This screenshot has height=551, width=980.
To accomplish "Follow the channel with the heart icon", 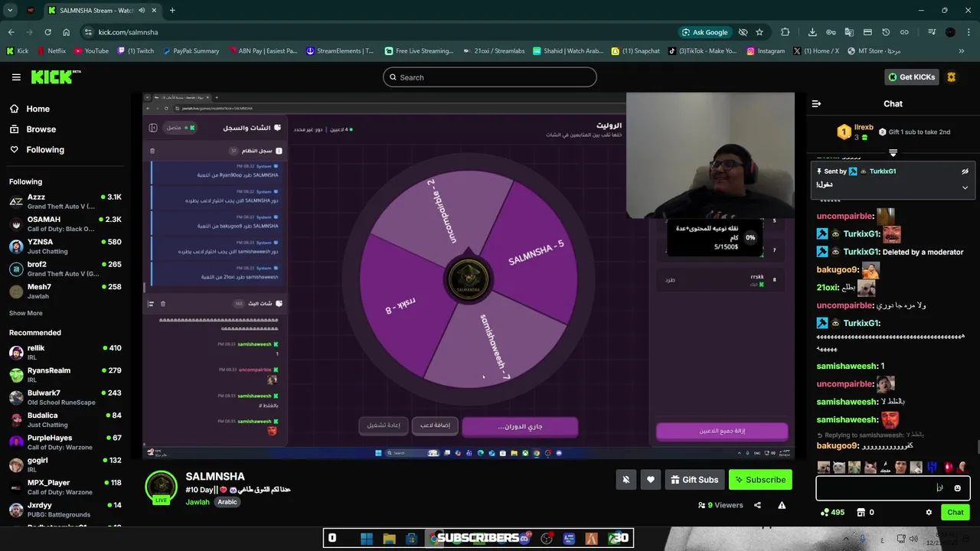I will (651, 480).
